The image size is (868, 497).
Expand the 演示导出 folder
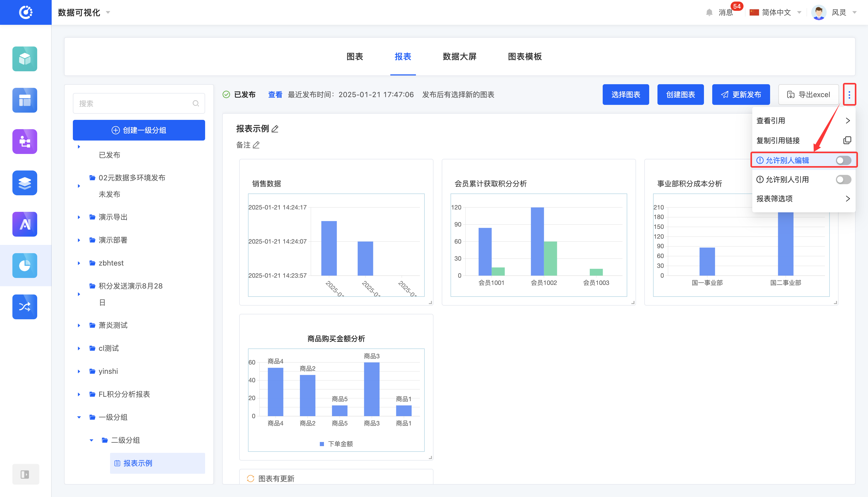[x=79, y=217]
